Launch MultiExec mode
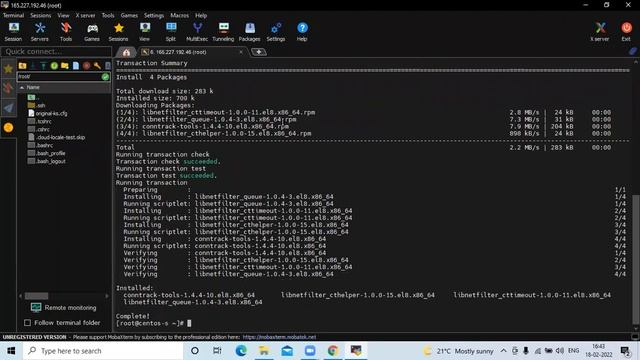This screenshot has height=360, width=640. (197, 32)
